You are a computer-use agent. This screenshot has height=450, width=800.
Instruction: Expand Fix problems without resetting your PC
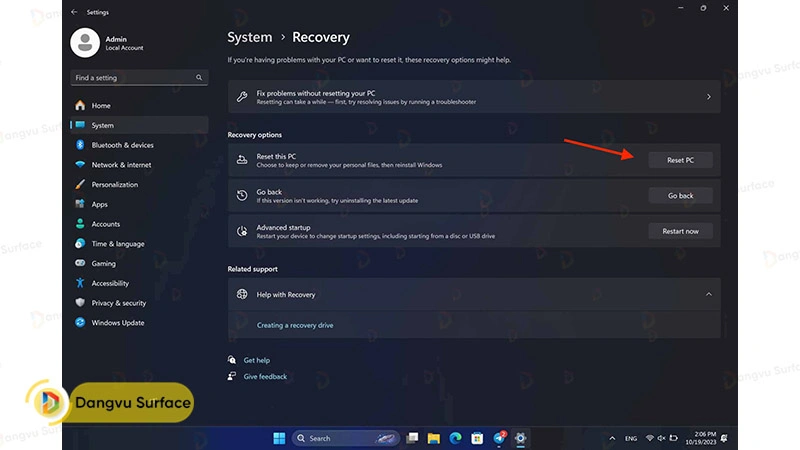[x=708, y=97]
